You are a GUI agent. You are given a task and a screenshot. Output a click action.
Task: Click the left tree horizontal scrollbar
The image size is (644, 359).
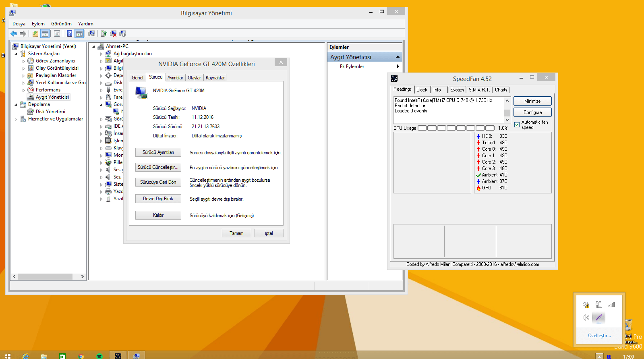coord(48,277)
